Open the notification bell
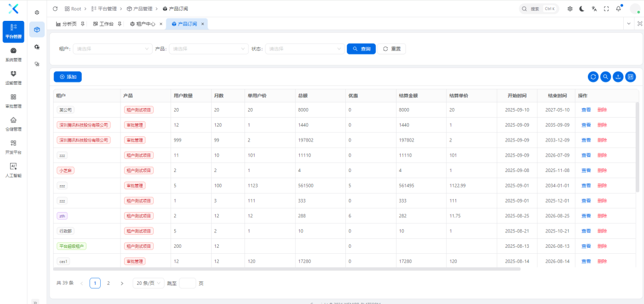The image size is (644, 304). [618, 9]
